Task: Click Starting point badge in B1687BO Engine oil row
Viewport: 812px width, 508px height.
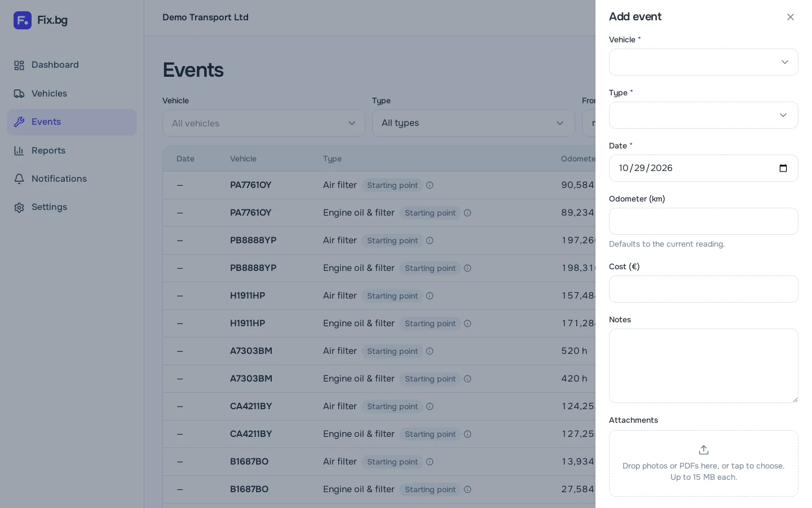Action: [x=430, y=489]
